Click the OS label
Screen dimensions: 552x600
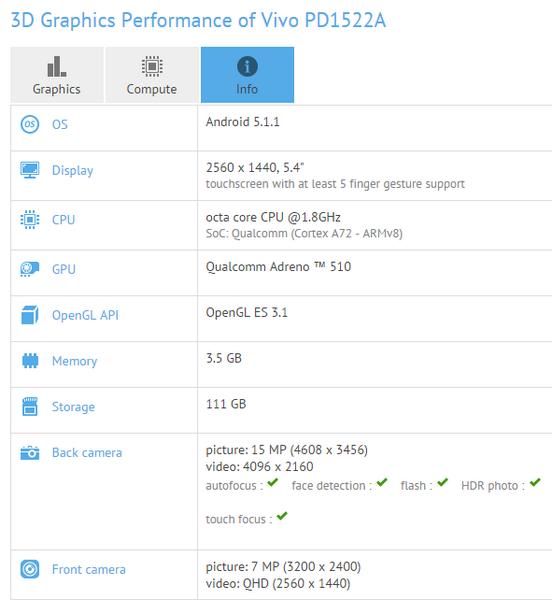tap(60, 124)
